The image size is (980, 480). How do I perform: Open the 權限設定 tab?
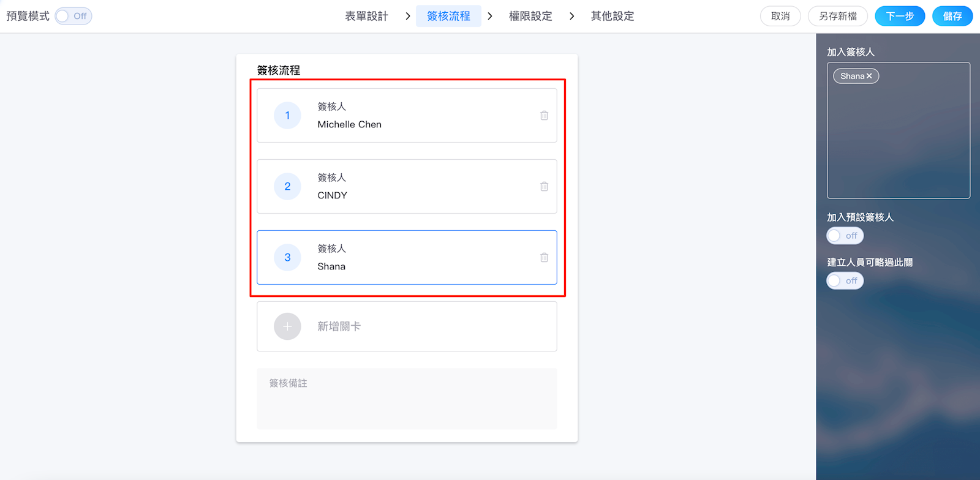tap(530, 16)
